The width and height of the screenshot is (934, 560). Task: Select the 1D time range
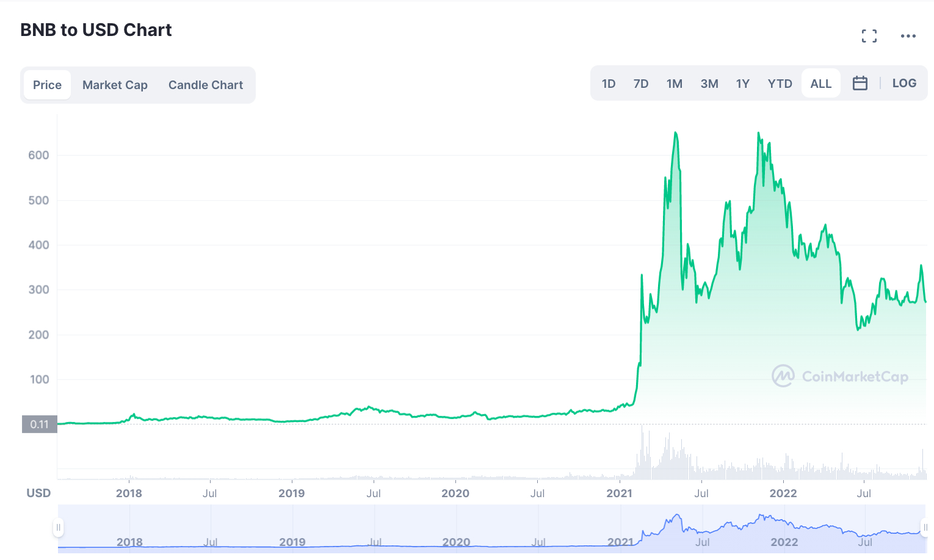tap(609, 84)
